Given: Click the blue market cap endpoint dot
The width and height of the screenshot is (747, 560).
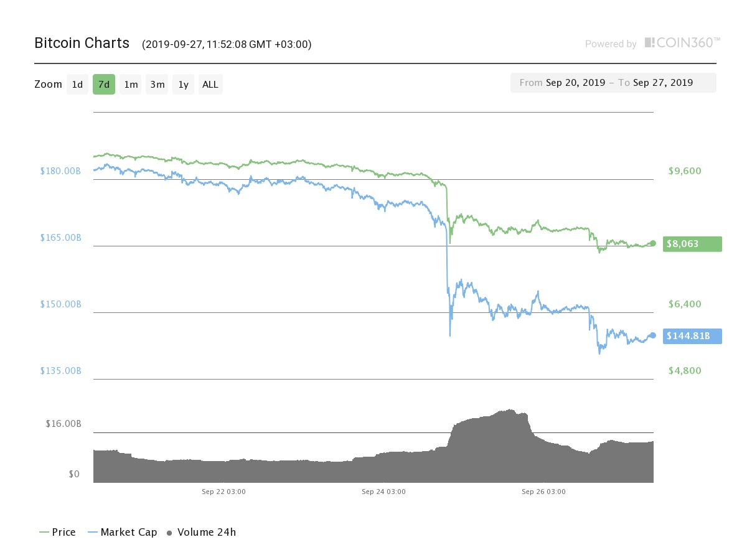Looking at the screenshot, I should [653, 335].
